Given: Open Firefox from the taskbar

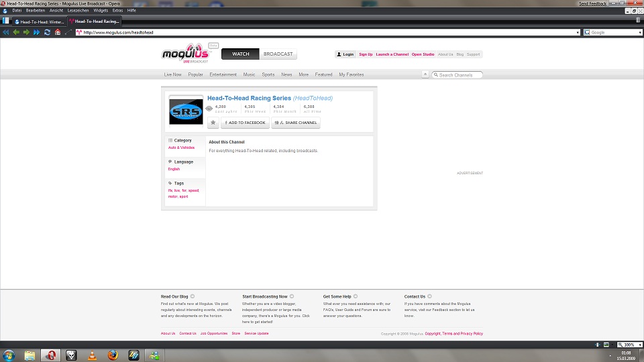Looking at the screenshot, I should click(x=113, y=355).
